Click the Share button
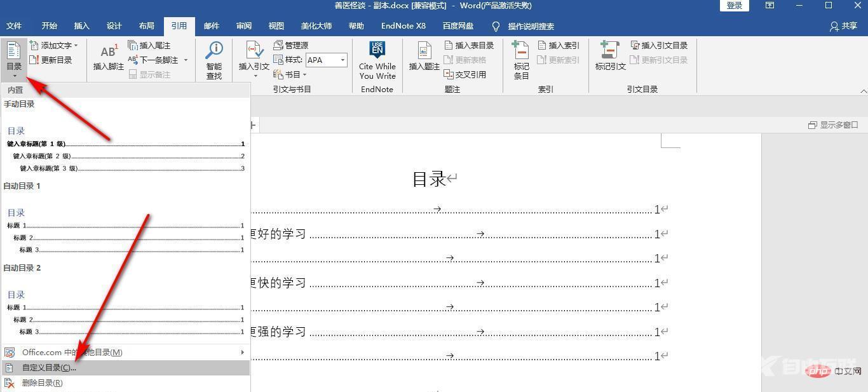The image size is (868, 392). click(843, 26)
